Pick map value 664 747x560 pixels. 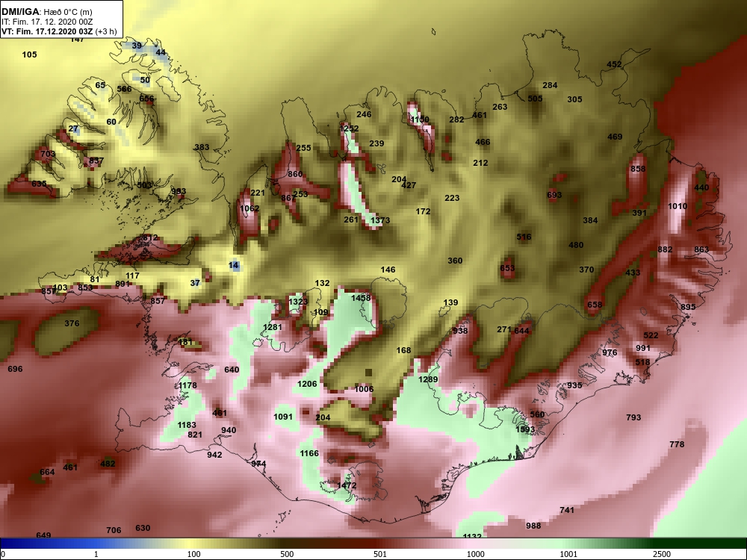click(47, 472)
